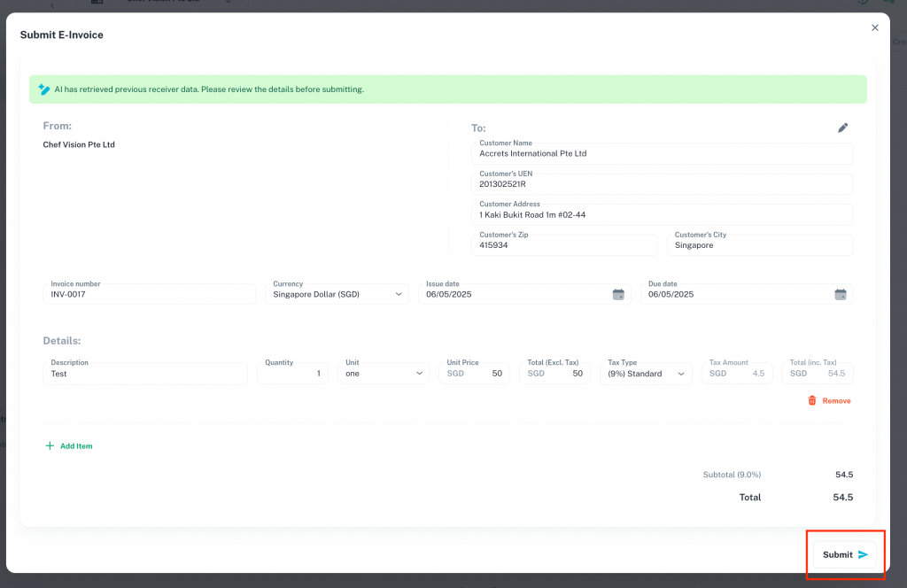This screenshot has width=907, height=588.
Task: Click the Quantity field
Action: pyautogui.click(x=292, y=374)
